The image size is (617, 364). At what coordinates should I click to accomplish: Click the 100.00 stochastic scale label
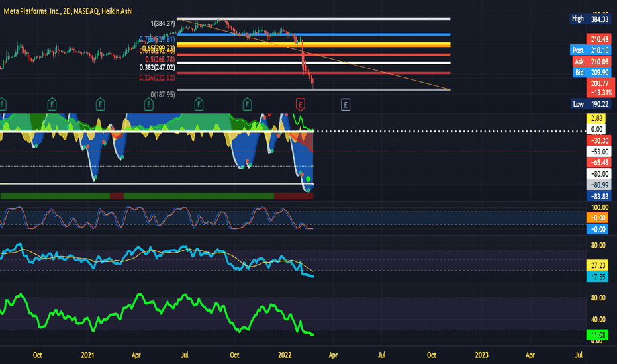point(599,207)
